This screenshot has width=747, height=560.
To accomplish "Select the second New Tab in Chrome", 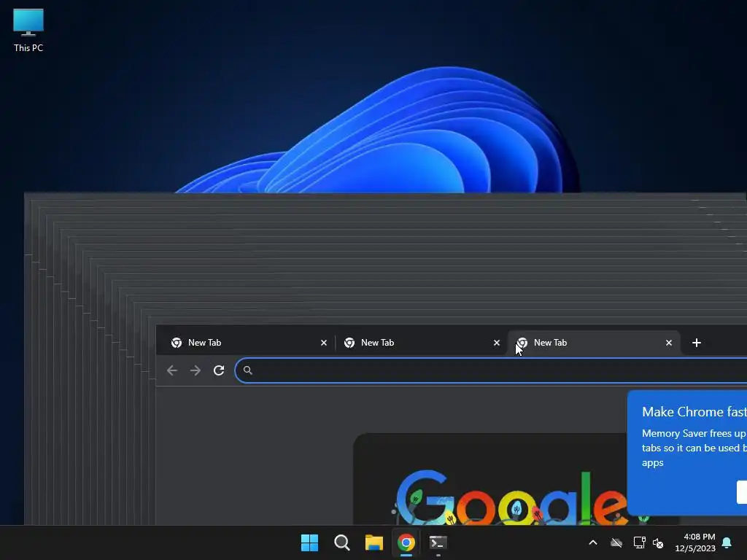I will tap(421, 343).
